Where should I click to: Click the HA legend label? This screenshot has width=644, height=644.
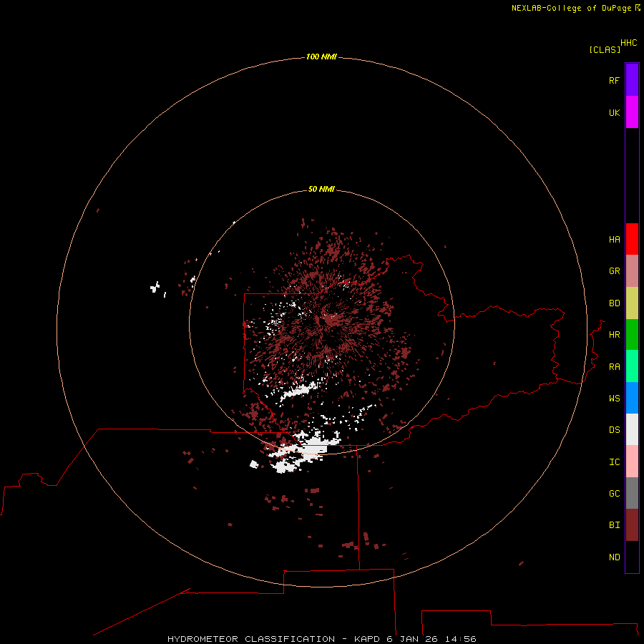[x=614, y=240]
